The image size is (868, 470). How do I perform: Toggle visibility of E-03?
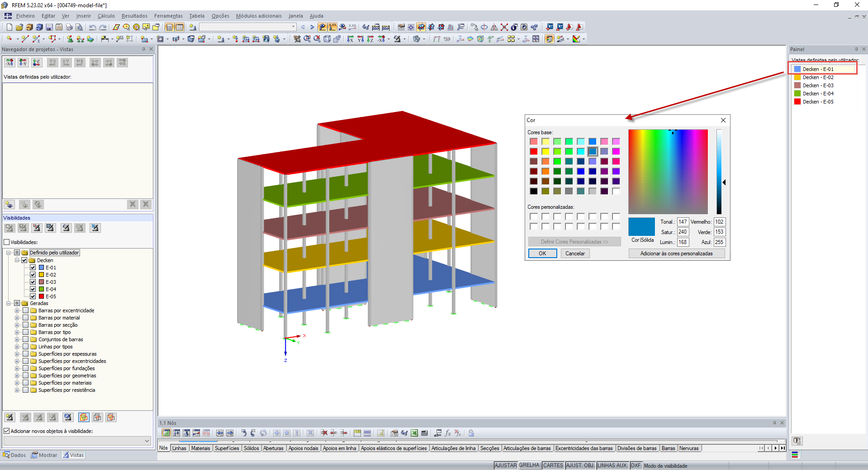pos(33,282)
